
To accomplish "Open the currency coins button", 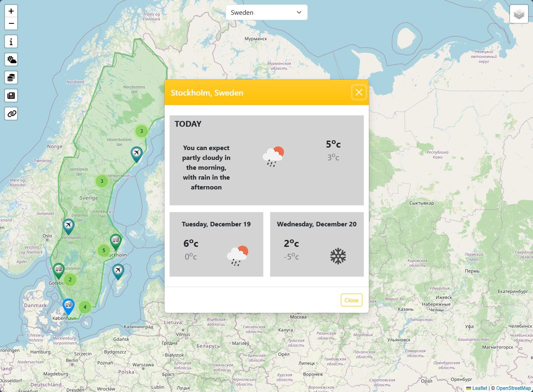I will [x=11, y=77].
